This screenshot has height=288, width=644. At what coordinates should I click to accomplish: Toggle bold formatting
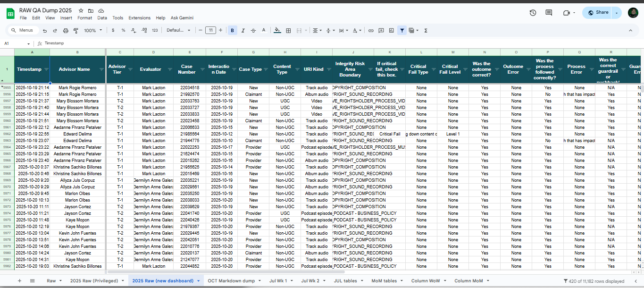pos(232,30)
